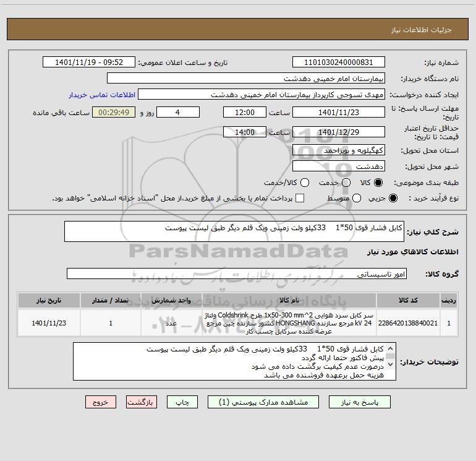This screenshot has height=461, width=476.
Task: Click the جزئیات اطلاعات نیاز header title
Action: [422, 30]
